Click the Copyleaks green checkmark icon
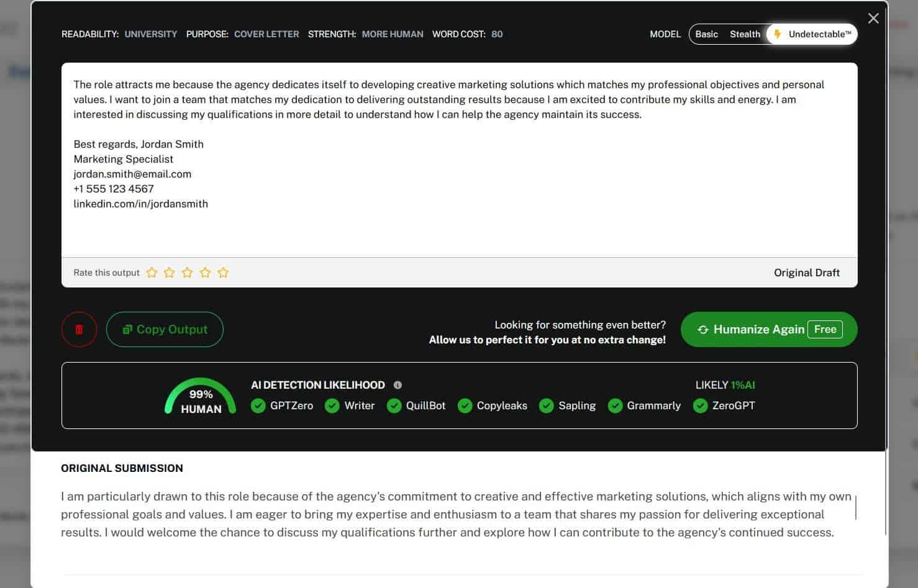Screen dimensions: 918x588 465,406
